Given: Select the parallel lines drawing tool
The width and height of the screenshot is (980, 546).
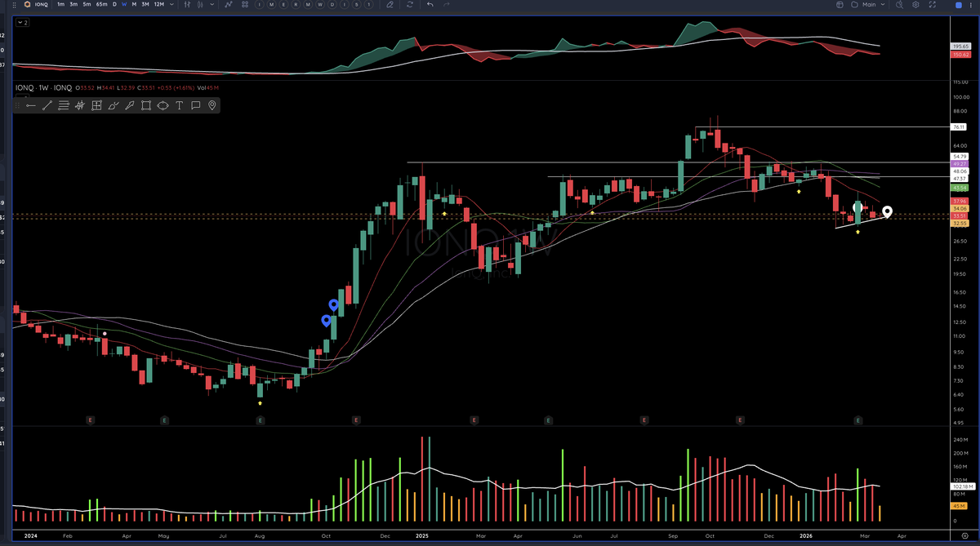Looking at the screenshot, I should [64, 105].
